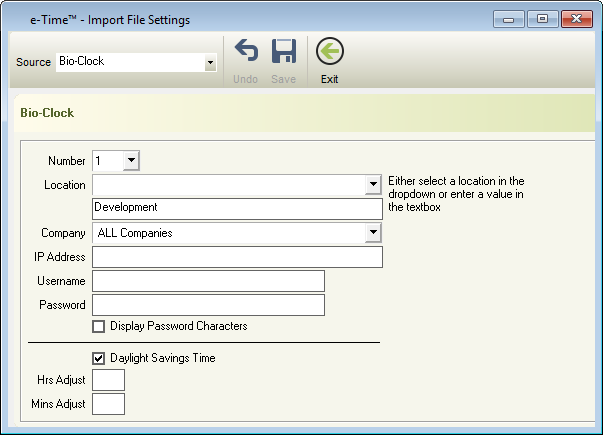Click the Undo arrow icon
This screenshot has height=435, width=603.
246,51
